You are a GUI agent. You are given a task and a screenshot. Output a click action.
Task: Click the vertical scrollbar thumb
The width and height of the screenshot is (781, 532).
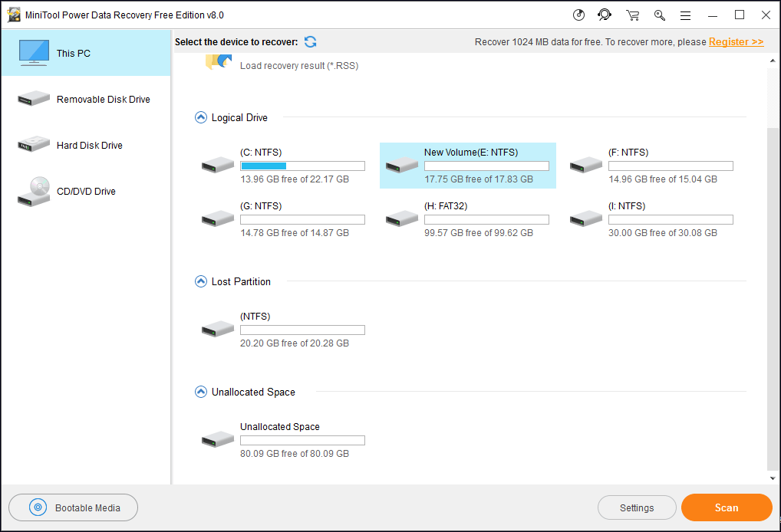[773, 299]
